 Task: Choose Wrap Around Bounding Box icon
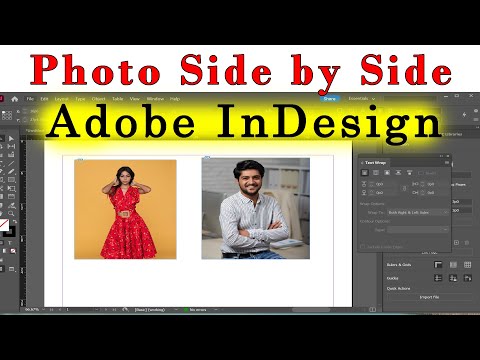tap(376, 173)
